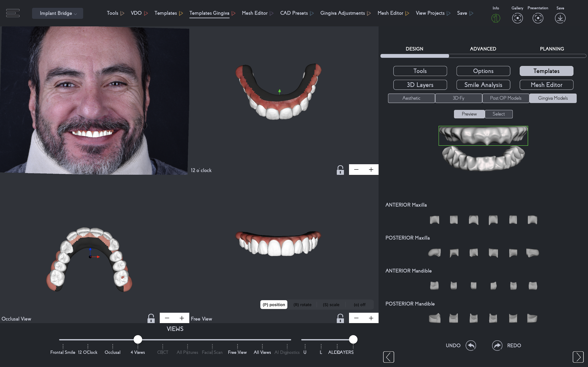Open the Gallery capture icon
The width and height of the screenshot is (588, 367).
(x=517, y=18)
